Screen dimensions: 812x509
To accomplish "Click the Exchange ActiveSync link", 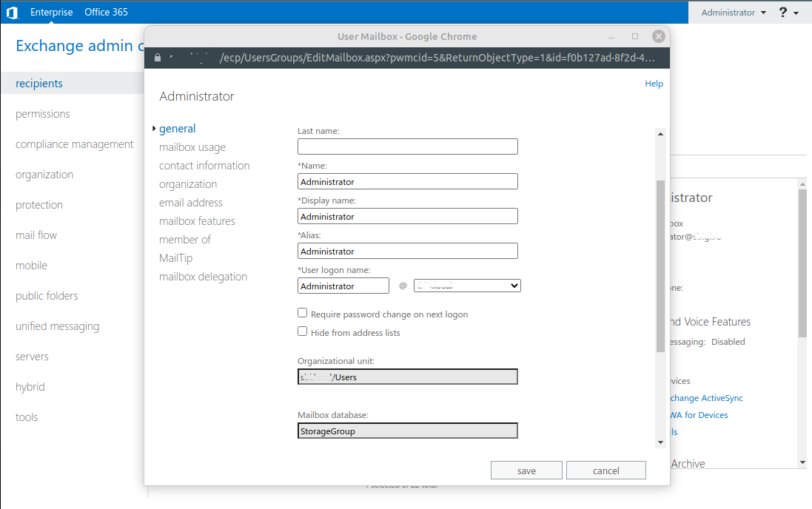I will pyautogui.click(x=705, y=397).
